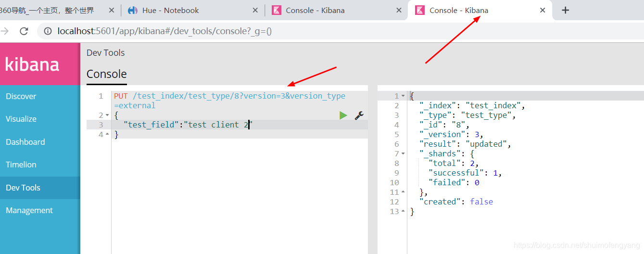Screen dimensions: 644x254
Task: Click the "_type": "test_type" response line
Action: click(x=467, y=115)
